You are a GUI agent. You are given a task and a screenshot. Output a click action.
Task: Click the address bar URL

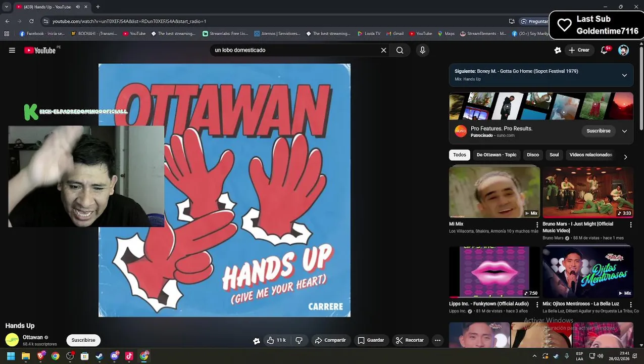click(129, 21)
